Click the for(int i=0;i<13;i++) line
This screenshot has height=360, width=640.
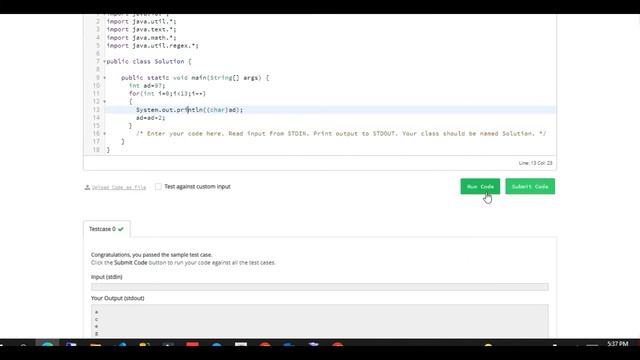(x=167, y=93)
